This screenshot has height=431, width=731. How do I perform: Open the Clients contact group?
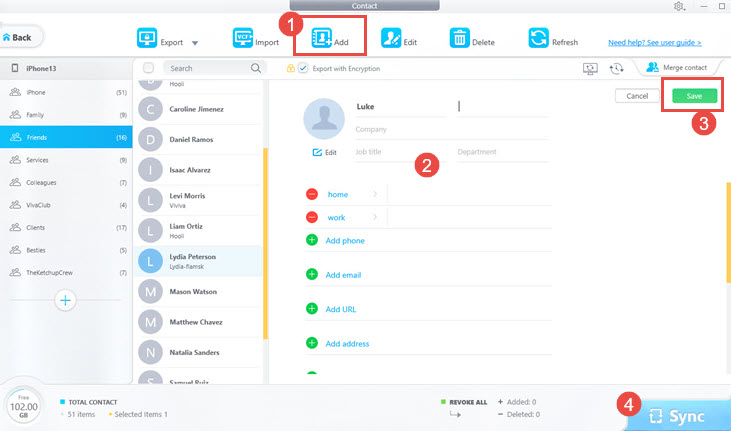pos(66,228)
